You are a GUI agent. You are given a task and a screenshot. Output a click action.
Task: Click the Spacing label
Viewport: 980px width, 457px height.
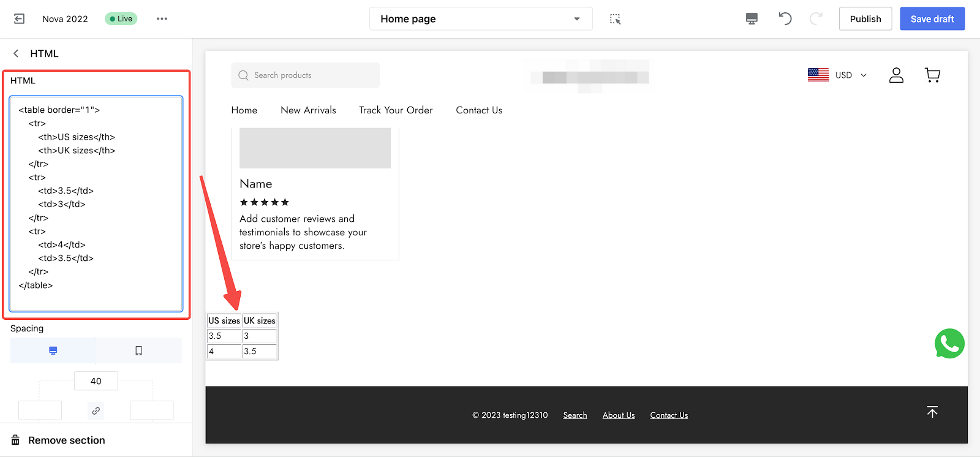coord(27,328)
